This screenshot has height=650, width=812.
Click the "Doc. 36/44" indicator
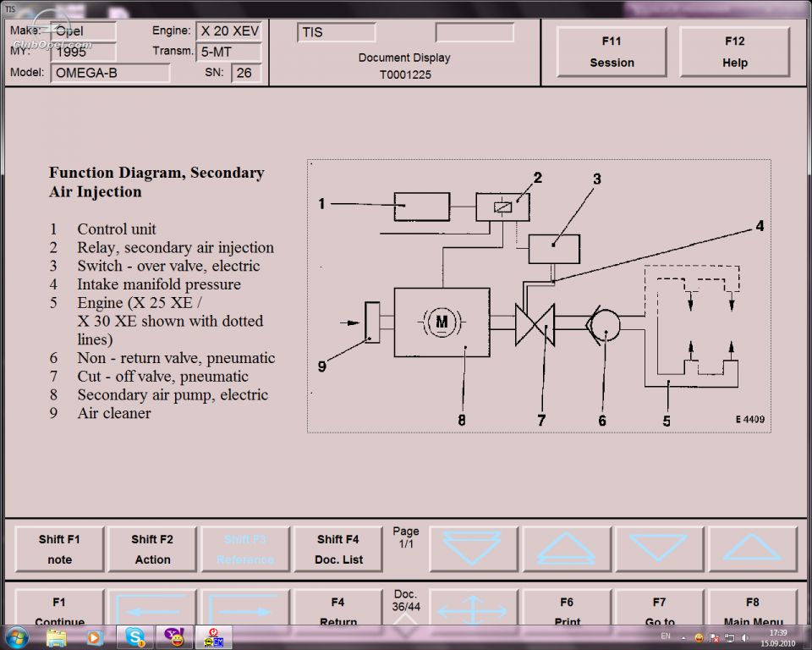pos(406,600)
